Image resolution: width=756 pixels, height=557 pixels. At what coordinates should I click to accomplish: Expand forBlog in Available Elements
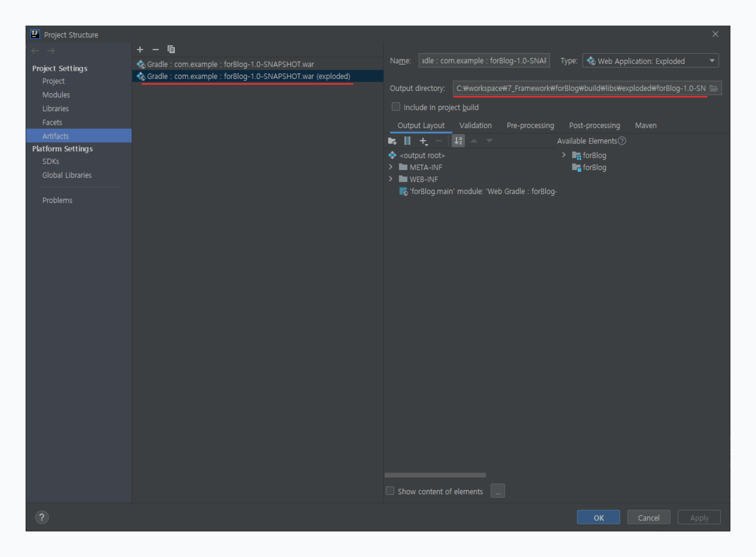(x=564, y=155)
